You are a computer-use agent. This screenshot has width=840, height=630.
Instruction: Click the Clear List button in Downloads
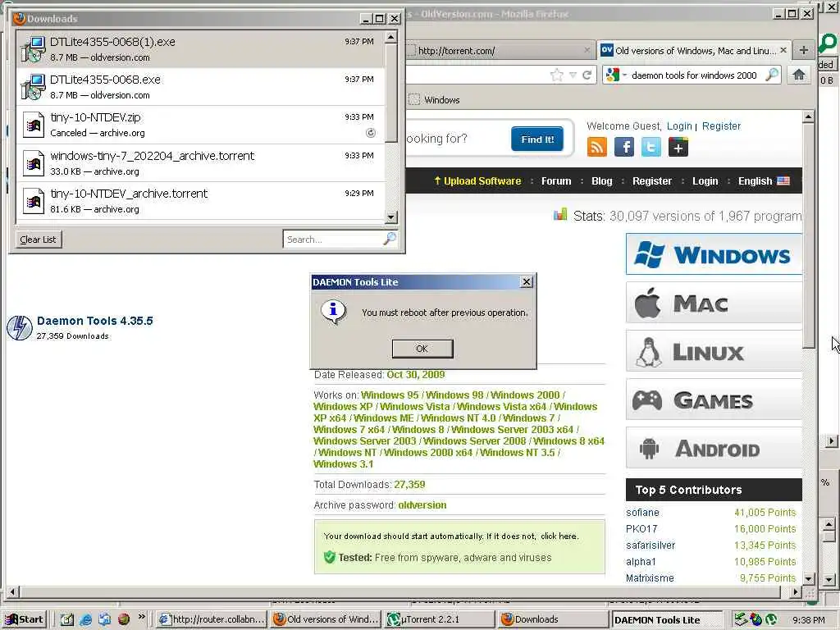click(x=38, y=240)
